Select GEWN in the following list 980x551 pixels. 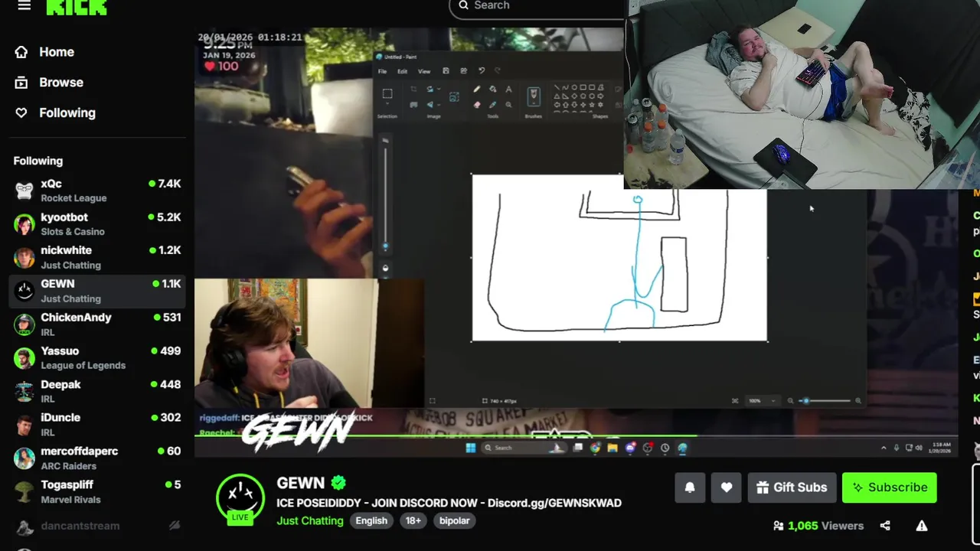tap(97, 291)
